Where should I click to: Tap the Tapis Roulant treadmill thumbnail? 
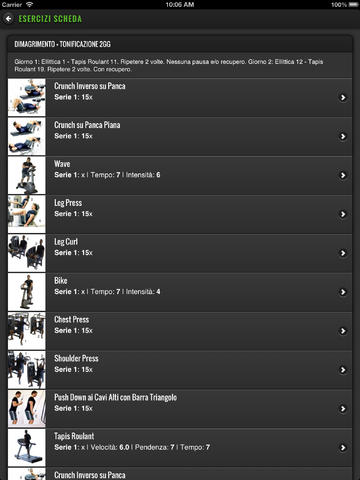[27, 448]
